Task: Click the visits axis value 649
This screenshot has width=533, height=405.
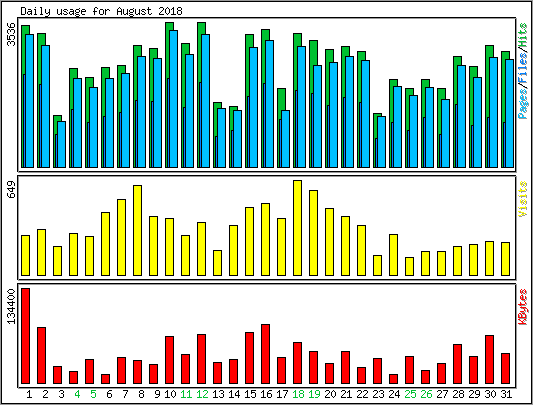Action: 12,189
